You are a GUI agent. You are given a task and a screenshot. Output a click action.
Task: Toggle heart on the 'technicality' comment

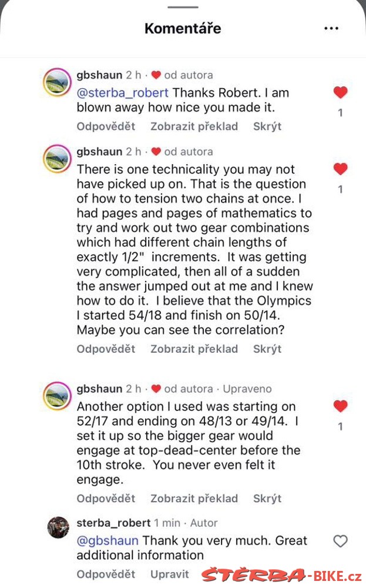[x=340, y=169]
